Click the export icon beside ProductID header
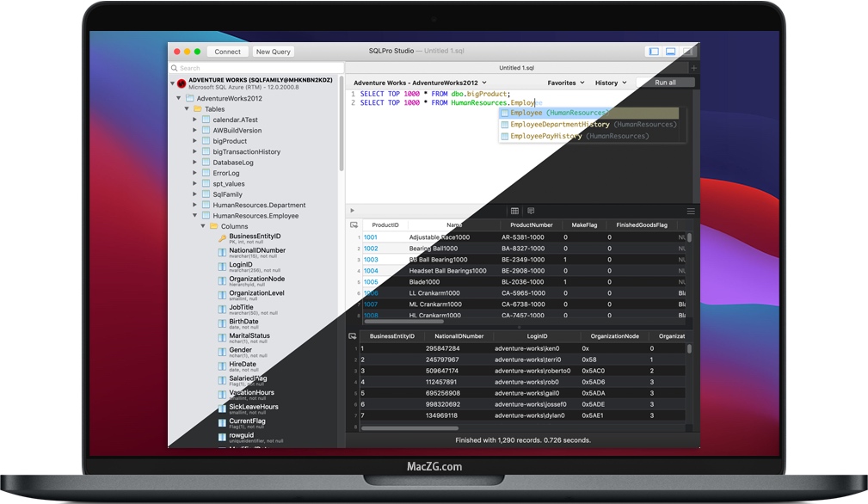Viewport: 868px width, 504px height. coord(354,225)
